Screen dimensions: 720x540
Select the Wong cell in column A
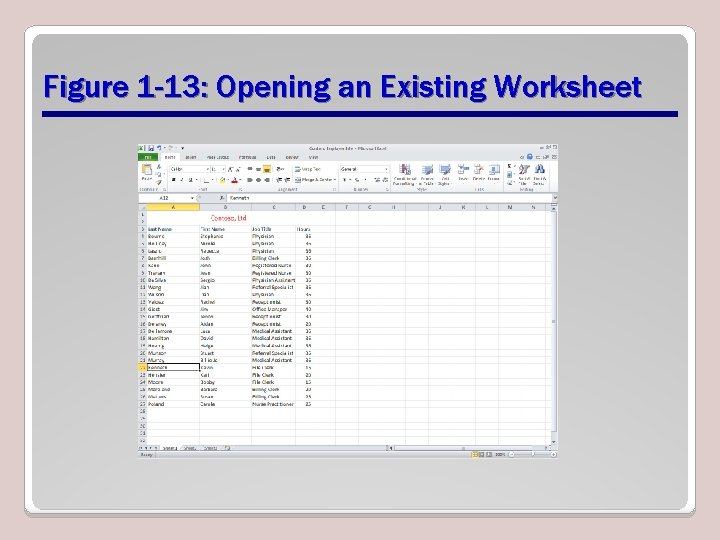click(173, 287)
